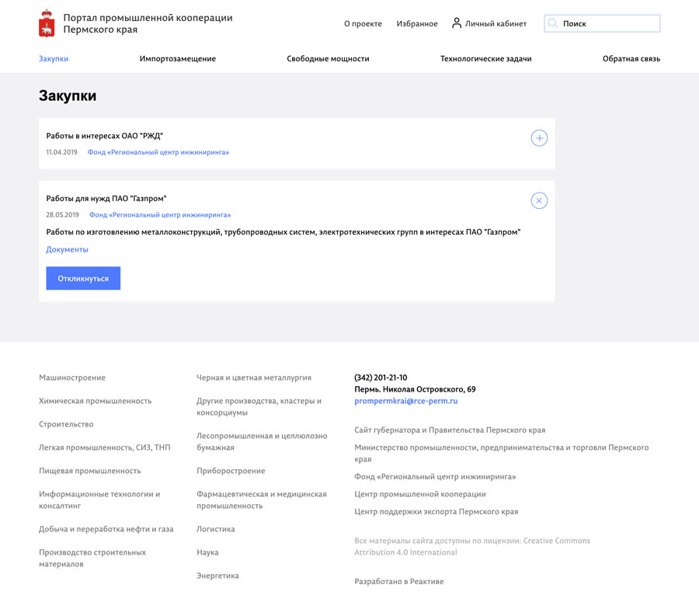Open the Машиностроение footer category
Screen dimensions: 699x616
click(72, 378)
